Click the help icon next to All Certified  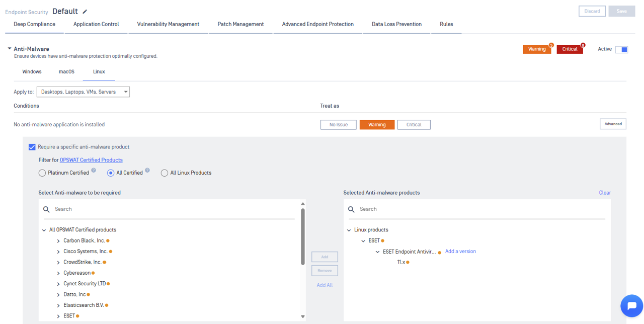(x=147, y=171)
